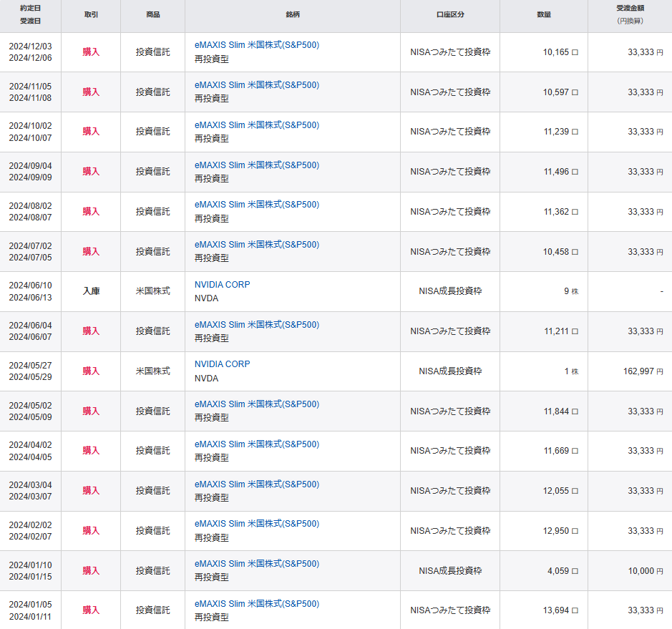The width and height of the screenshot is (672, 629).
Task: Click NVIDIA CORP link for 2024/05/27 purchase
Action: click(222, 364)
